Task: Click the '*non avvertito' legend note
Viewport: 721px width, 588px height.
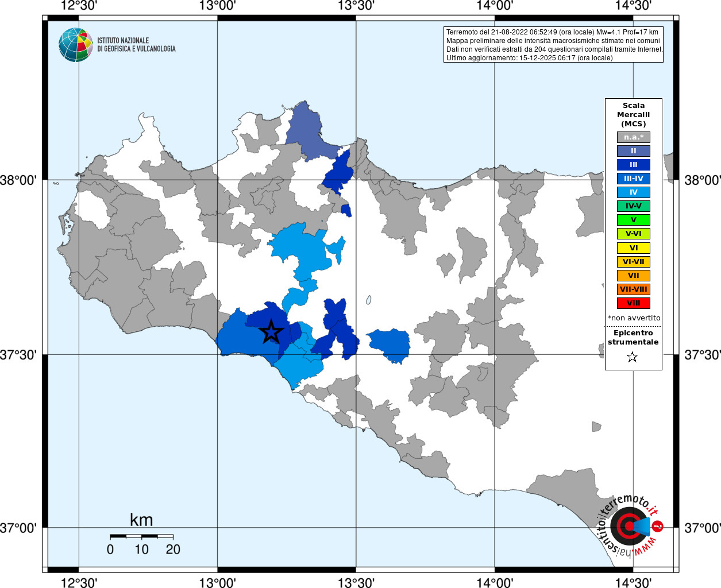Action: pyautogui.click(x=634, y=318)
